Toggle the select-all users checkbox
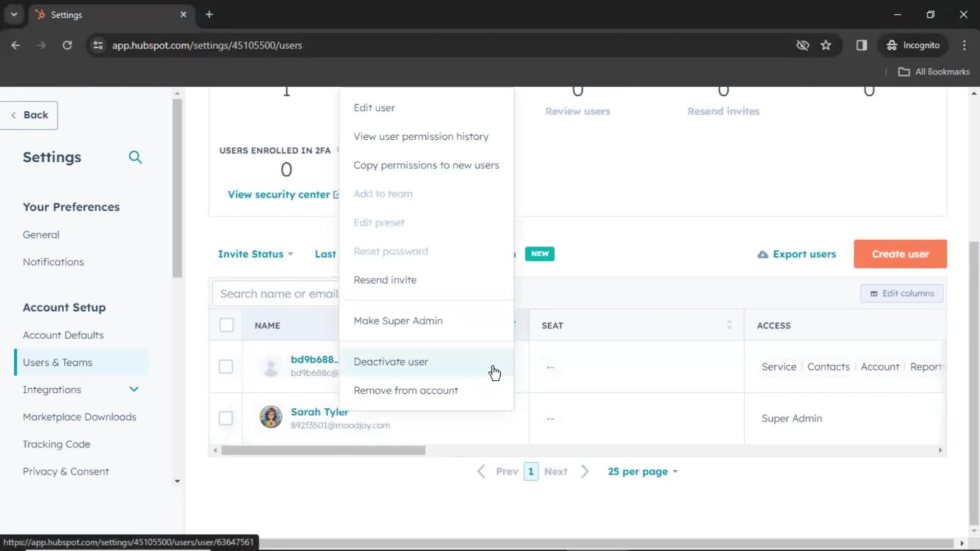Image resolution: width=980 pixels, height=551 pixels. (227, 325)
